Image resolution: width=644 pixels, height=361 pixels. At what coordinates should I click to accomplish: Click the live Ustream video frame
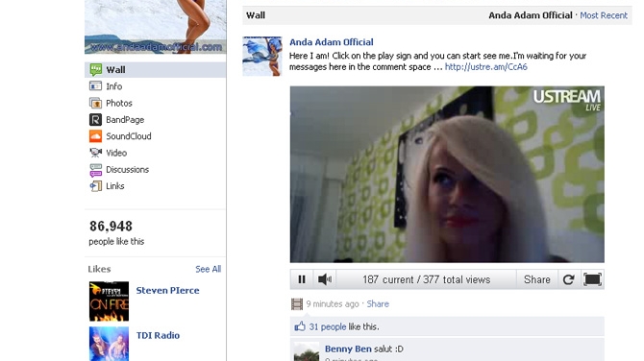(447, 175)
